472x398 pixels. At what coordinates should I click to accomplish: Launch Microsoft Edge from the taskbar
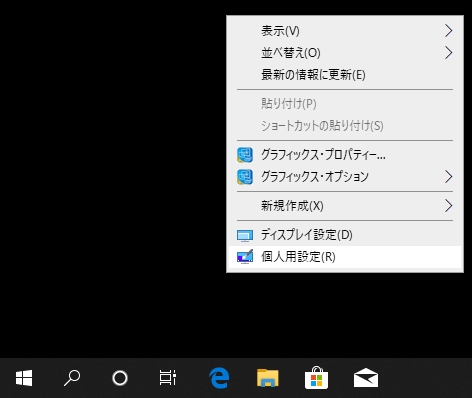coord(219,378)
